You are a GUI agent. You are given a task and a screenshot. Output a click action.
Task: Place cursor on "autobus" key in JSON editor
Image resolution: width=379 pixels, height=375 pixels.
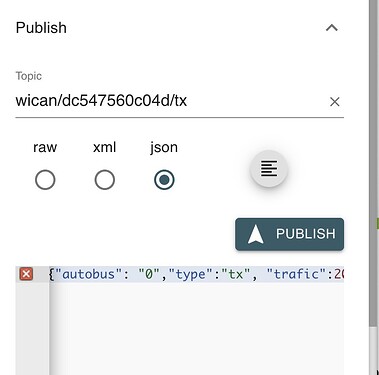88,274
